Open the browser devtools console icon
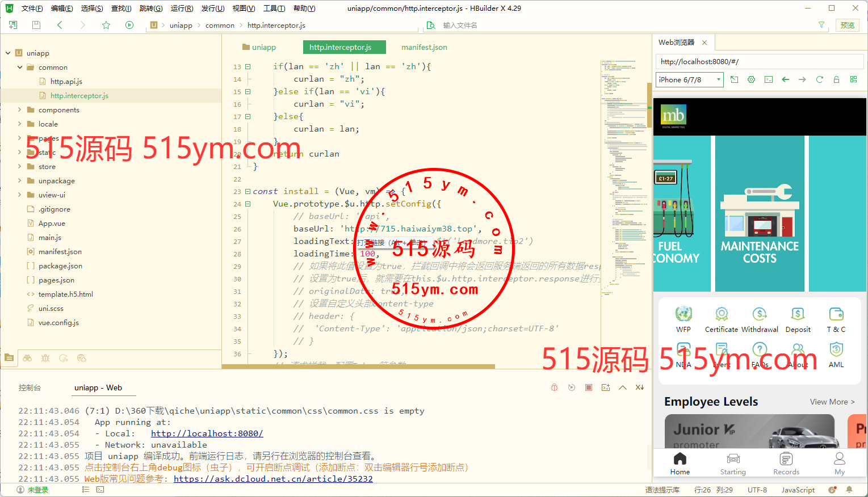Viewport: 868px width, 497px height. coord(768,79)
